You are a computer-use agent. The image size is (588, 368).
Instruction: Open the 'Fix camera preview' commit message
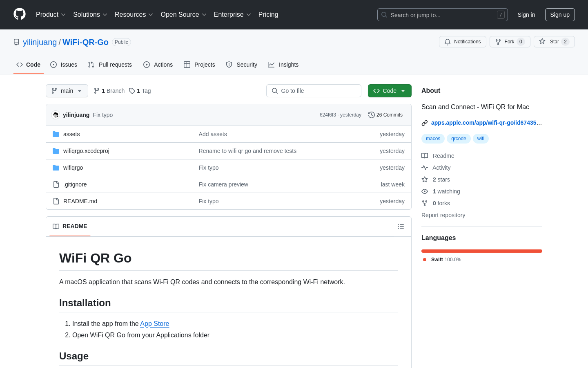tap(223, 184)
